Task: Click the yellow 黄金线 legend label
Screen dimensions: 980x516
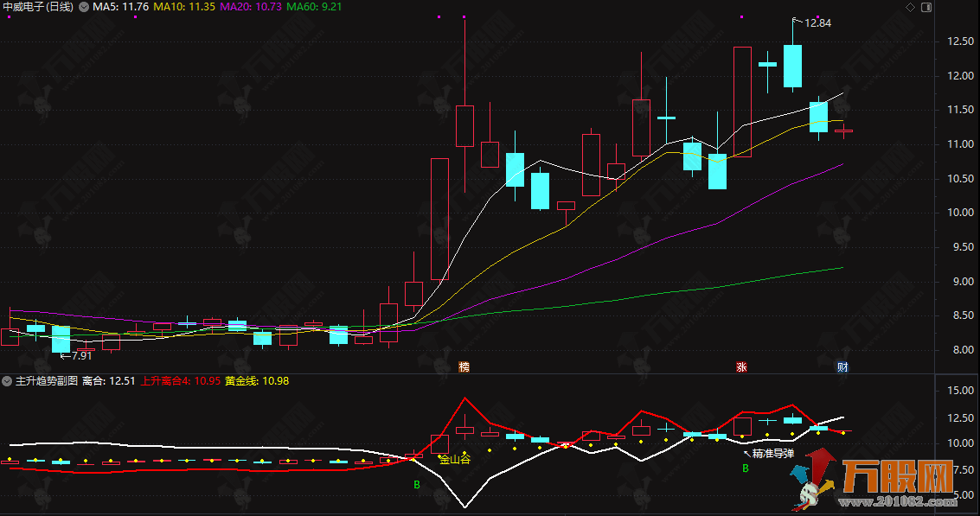Action: point(256,380)
